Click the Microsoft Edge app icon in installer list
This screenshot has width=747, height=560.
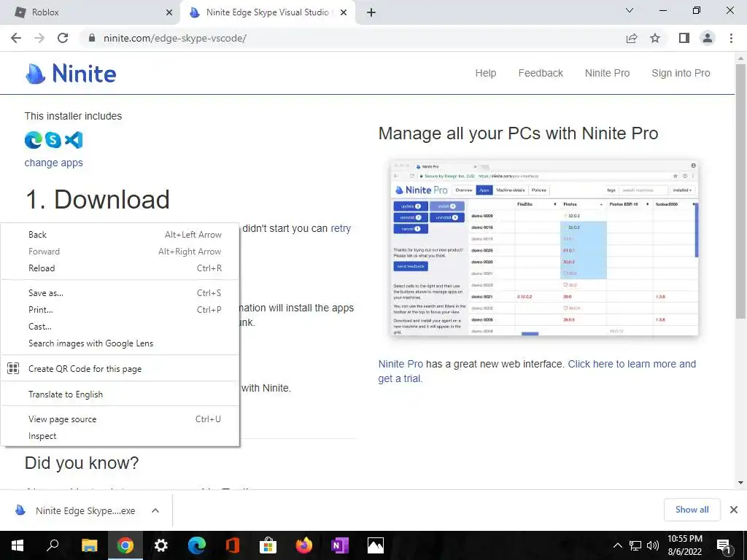coord(34,140)
